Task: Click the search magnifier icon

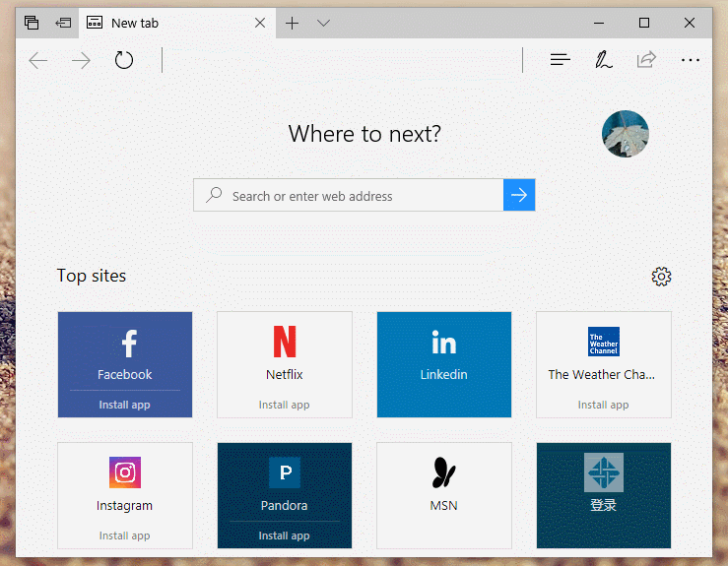Action: [214, 194]
